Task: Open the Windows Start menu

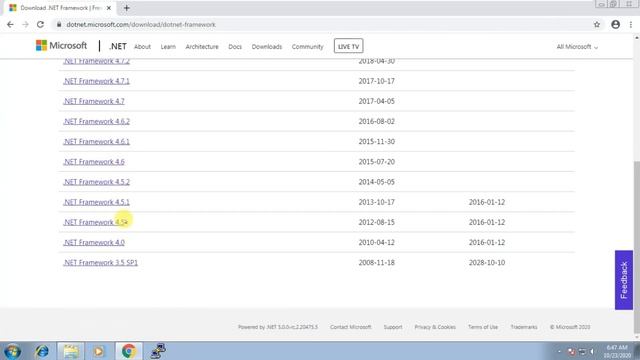Action: point(13,351)
